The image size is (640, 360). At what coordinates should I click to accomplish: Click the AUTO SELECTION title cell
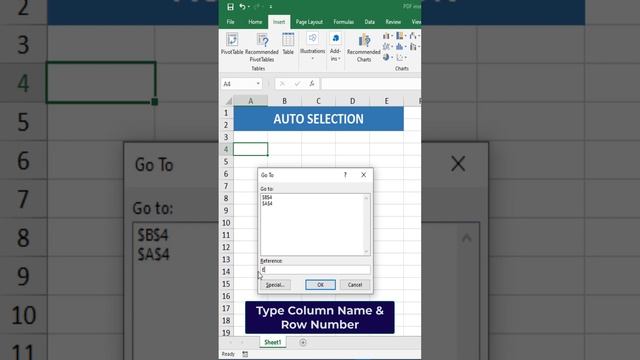coord(318,119)
